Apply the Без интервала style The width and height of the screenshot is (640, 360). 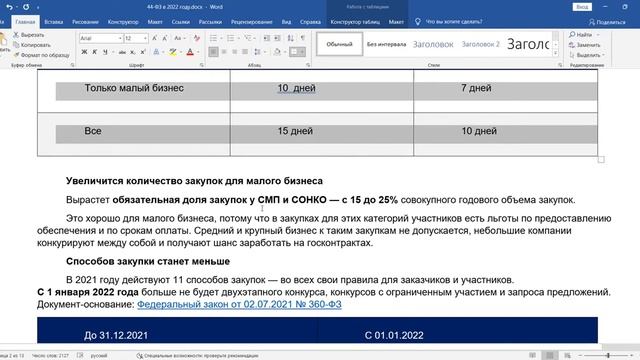[387, 44]
